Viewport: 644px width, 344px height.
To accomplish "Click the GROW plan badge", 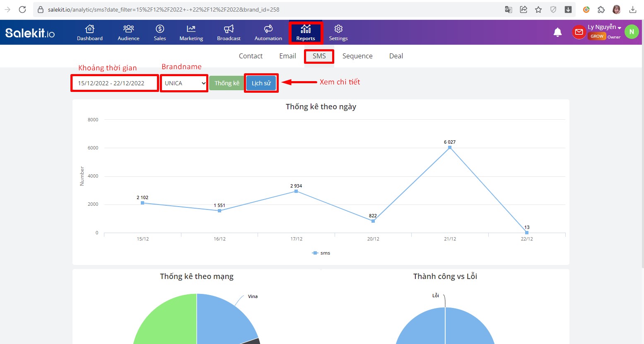I will pyautogui.click(x=597, y=36).
